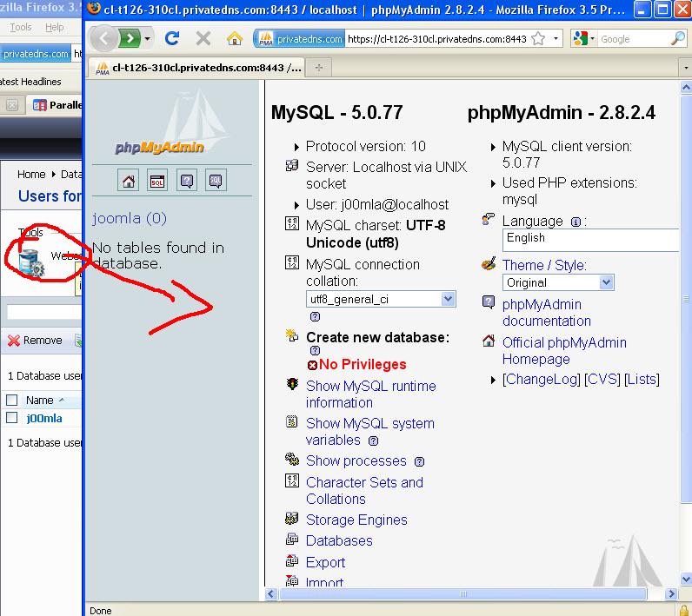Stop loading the page
The height and width of the screenshot is (616, 692).
[203, 39]
